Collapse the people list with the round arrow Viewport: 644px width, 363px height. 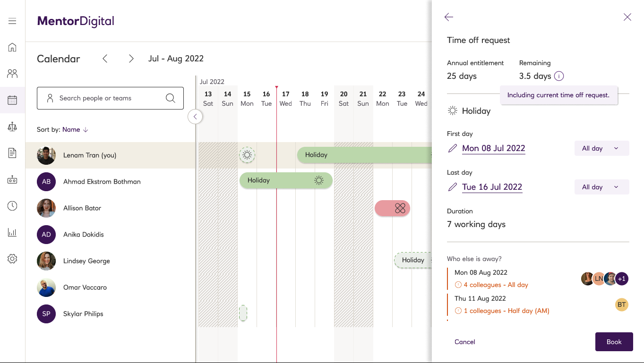point(195,117)
